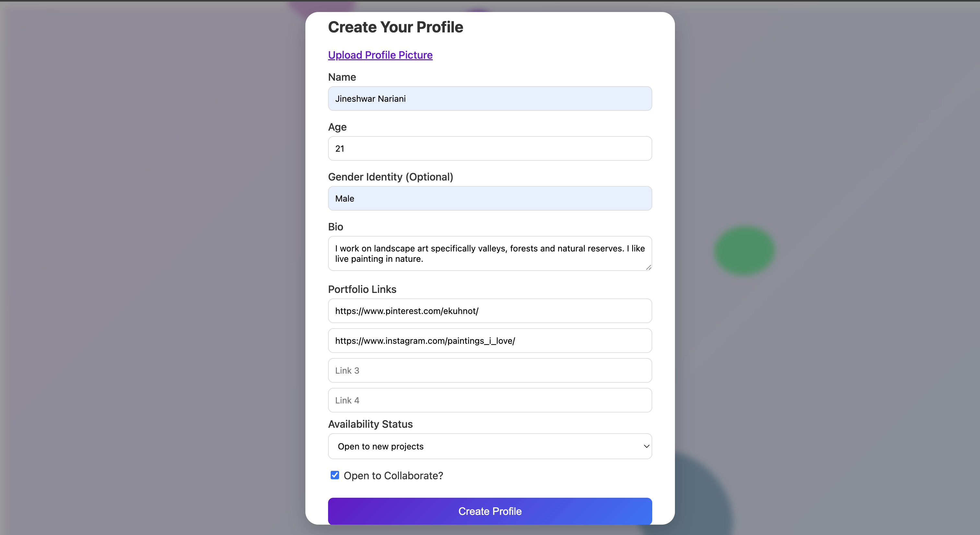
Task: Click the Pinterest portfolio link field
Action: 490,311
